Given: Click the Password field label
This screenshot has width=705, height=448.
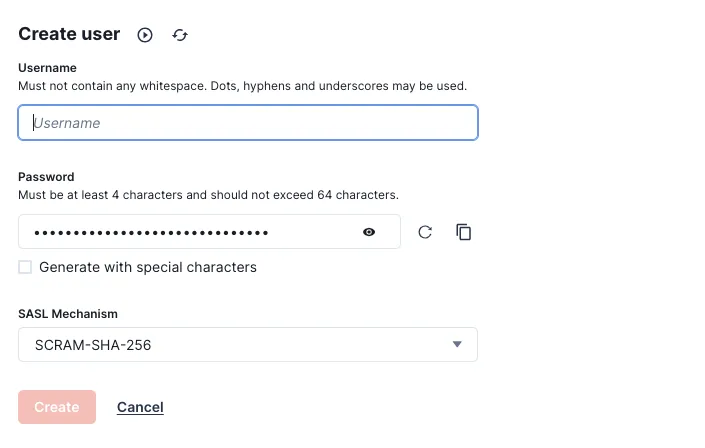Looking at the screenshot, I should coord(46,177).
